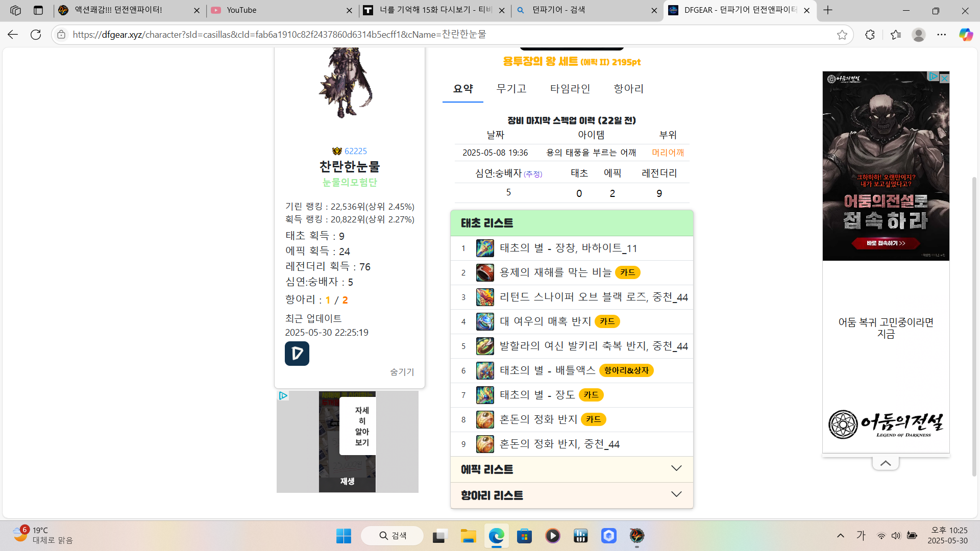Click the browser address bar URL
The width and height of the screenshot is (980, 551).
coord(279,35)
